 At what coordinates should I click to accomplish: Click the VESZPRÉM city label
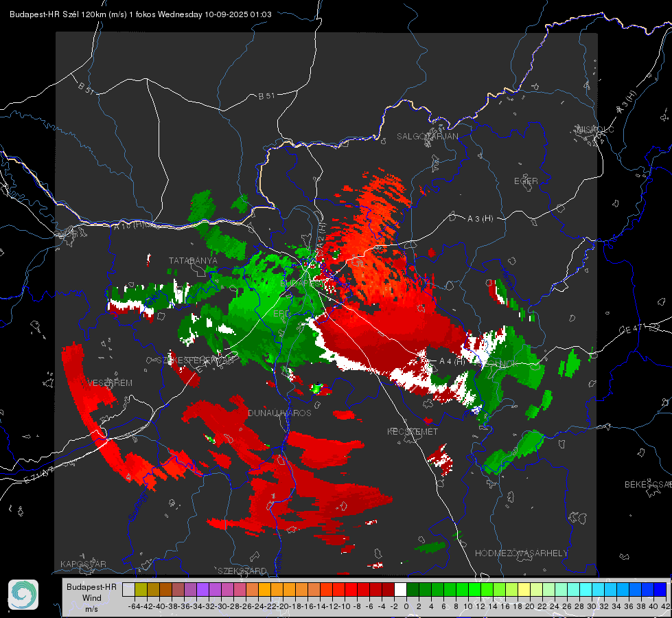click(x=110, y=382)
